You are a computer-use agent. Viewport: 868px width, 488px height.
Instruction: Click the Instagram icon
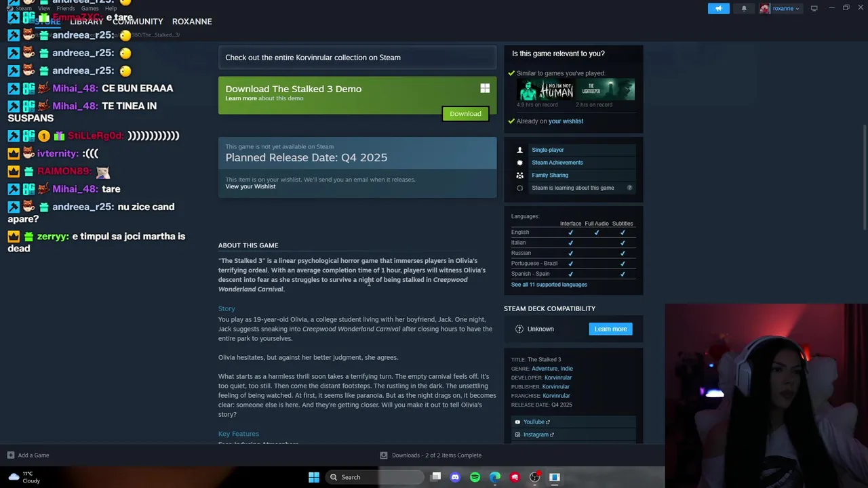coord(517,434)
